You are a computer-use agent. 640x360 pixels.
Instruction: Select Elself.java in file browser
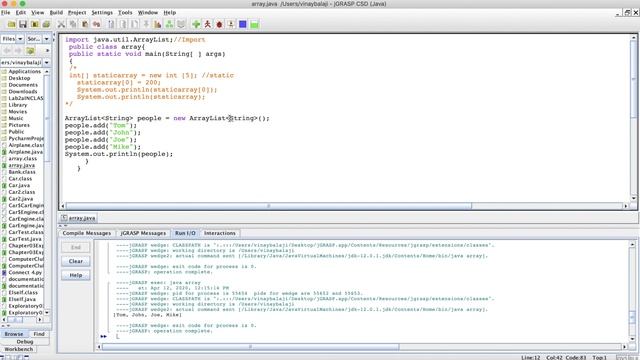click(22, 299)
